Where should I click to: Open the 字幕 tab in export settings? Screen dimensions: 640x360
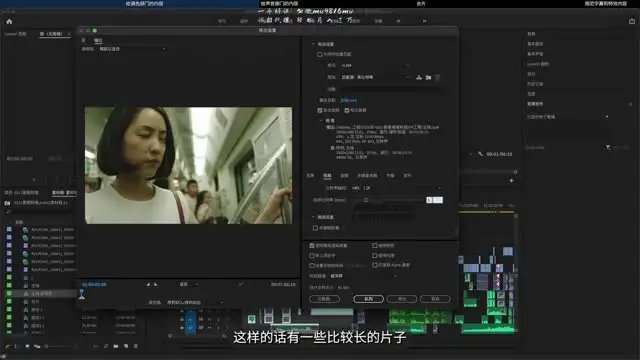(x=391, y=176)
